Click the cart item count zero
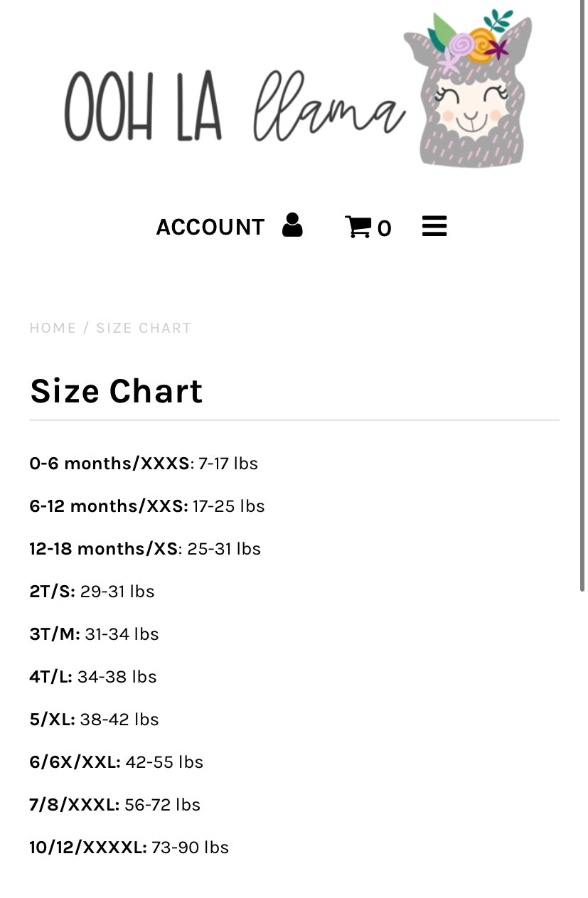The image size is (588, 898). pyautogui.click(x=384, y=229)
